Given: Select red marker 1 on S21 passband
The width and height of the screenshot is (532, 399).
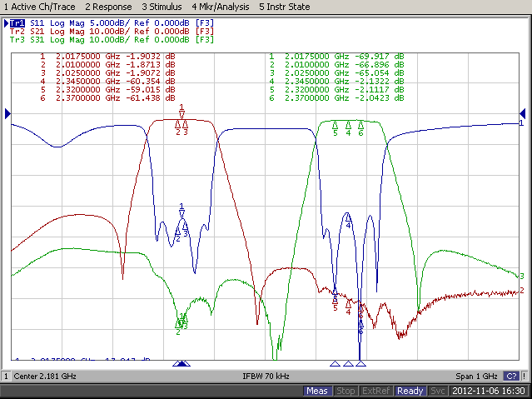Looking at the screenshot, I should 181,111.
